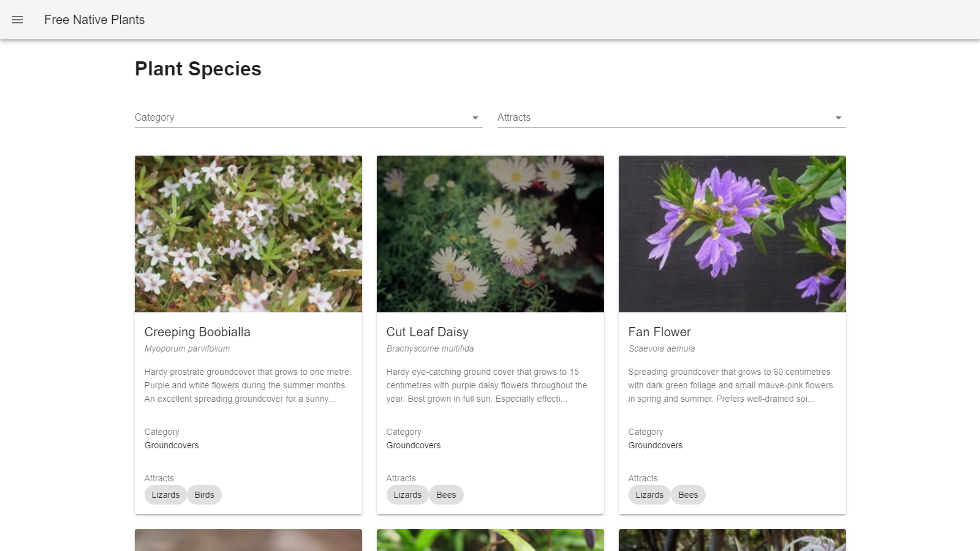
Task: Click the Category dropdown arrow
Action: pyautogui.click(x=475, y=118)
